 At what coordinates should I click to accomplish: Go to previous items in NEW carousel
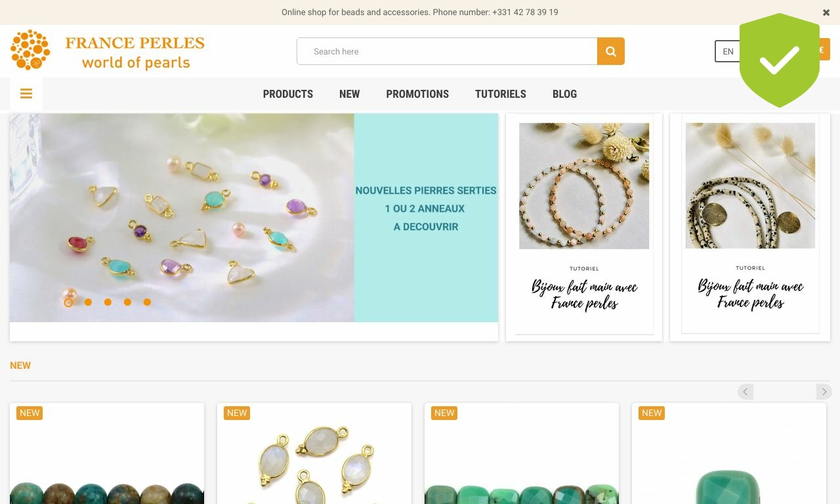click(745, 392)
